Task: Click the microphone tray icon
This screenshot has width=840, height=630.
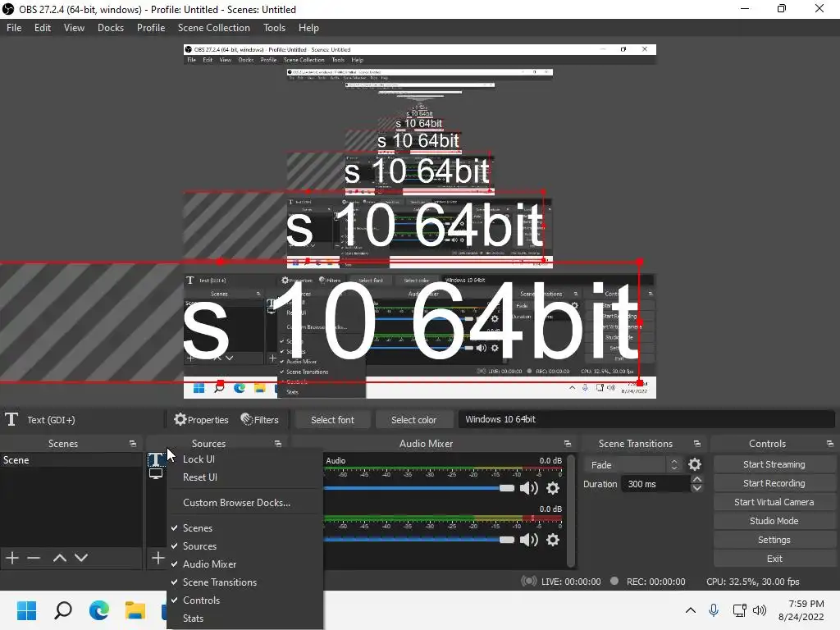Action: [714, 610]
